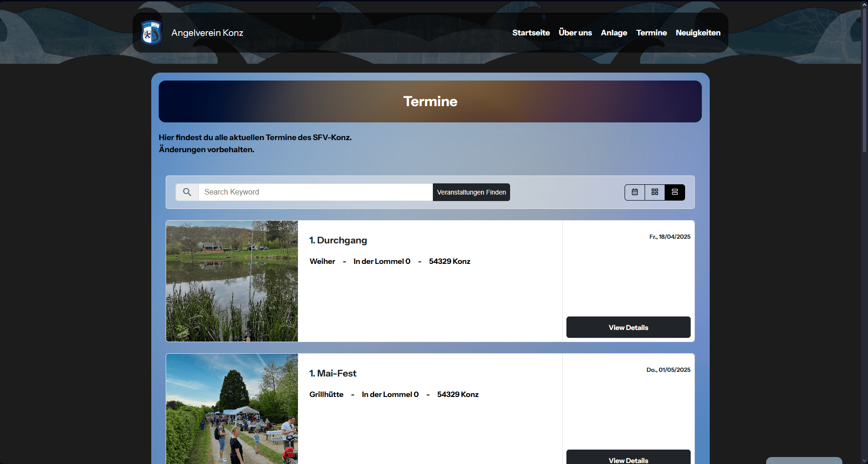Screen dimensions: 868x464
Task: Click 54329 Konz in the Durchgang row
Action: click(x=450, y=261)
